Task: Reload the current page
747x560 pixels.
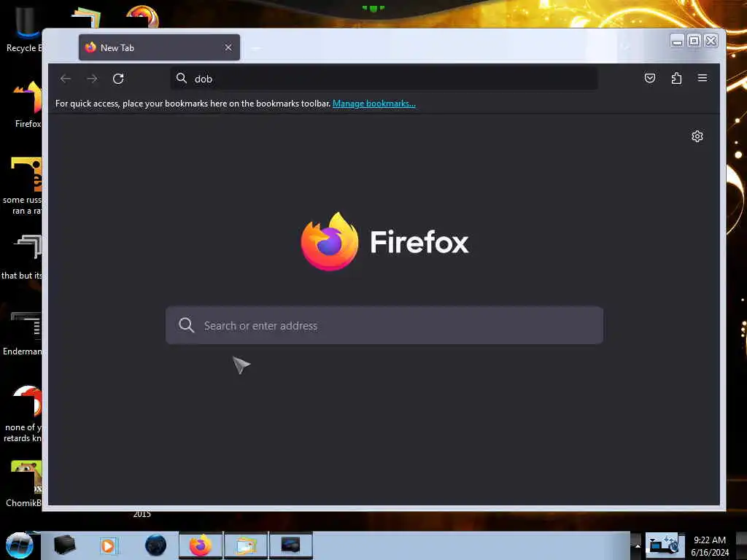Action: coord(118,79)
